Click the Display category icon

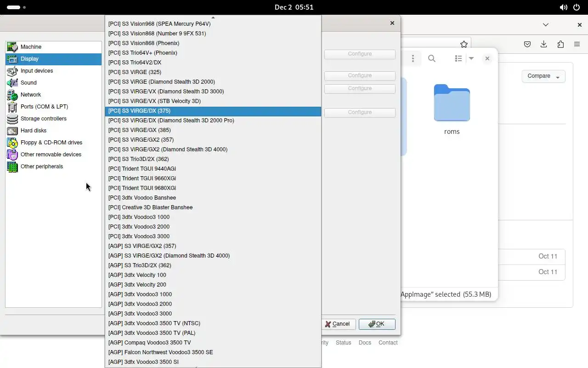[x=12, y=59]
